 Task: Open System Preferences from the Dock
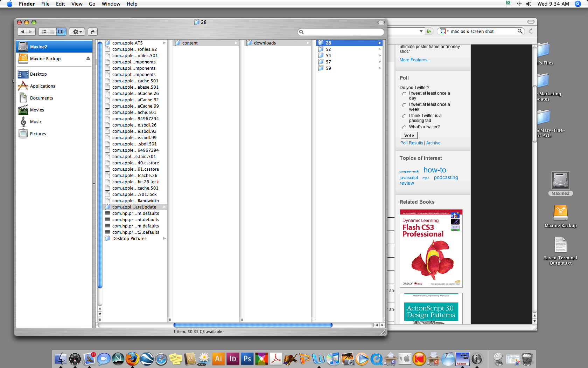[405, 359]
